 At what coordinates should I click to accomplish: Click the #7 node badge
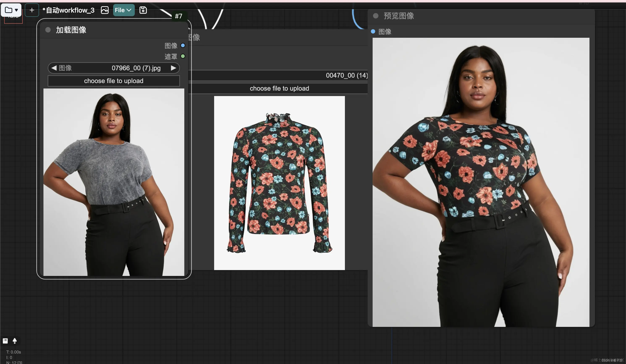(x=178, y=16)
